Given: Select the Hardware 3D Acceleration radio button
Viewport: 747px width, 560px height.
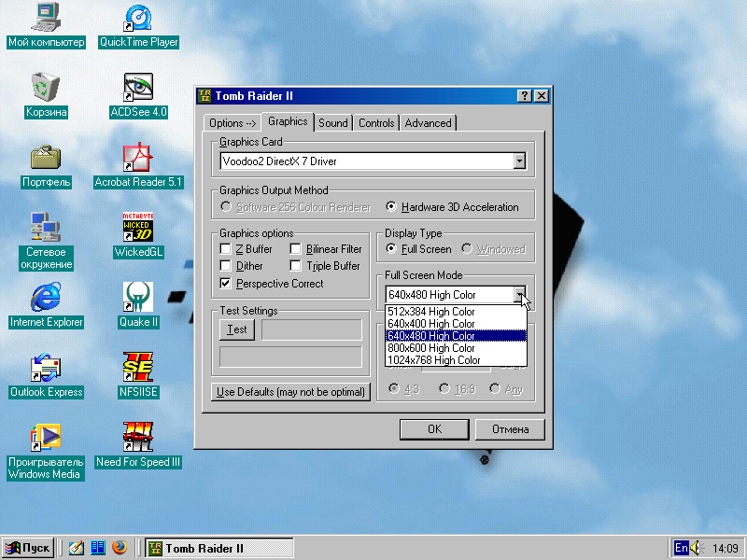Looking at the screenshot, I should click(391, 207).
